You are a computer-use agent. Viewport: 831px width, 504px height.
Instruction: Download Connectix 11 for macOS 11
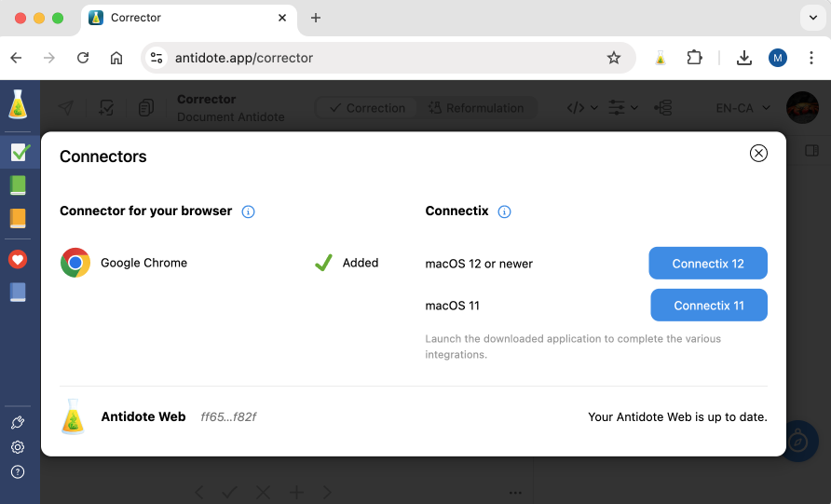[x=708, y=306]
